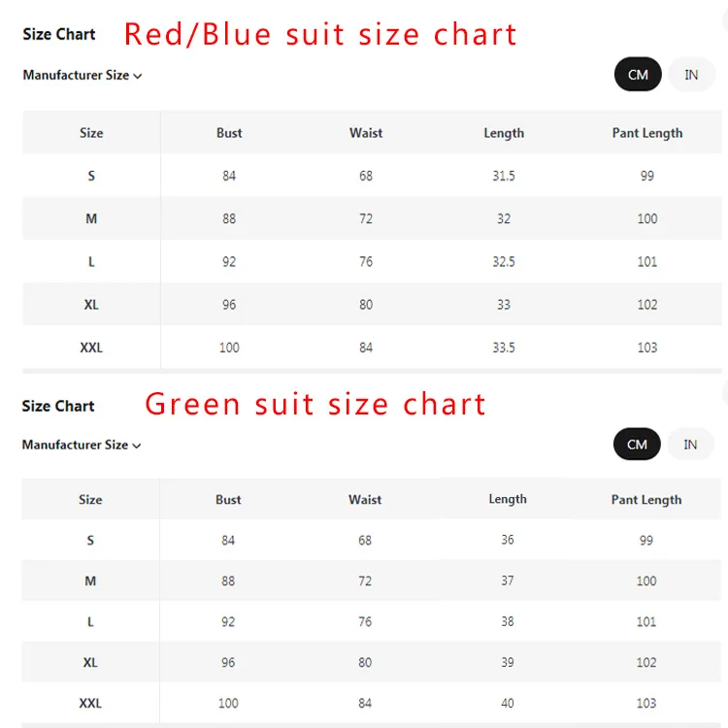Click chevron arrow beside Green chart's Manufacturer Size
This screenshot has width=728, height=728.
point(137,446)
